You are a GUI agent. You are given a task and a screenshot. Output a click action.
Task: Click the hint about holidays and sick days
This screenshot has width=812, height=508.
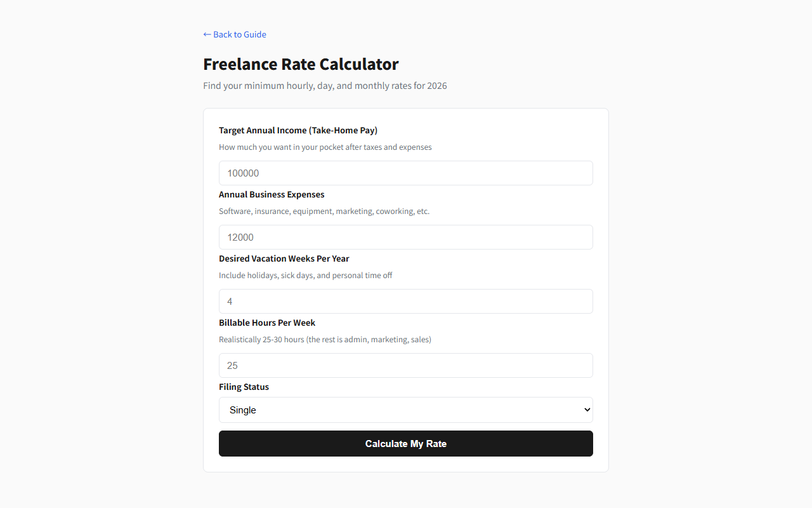point(306,276)
